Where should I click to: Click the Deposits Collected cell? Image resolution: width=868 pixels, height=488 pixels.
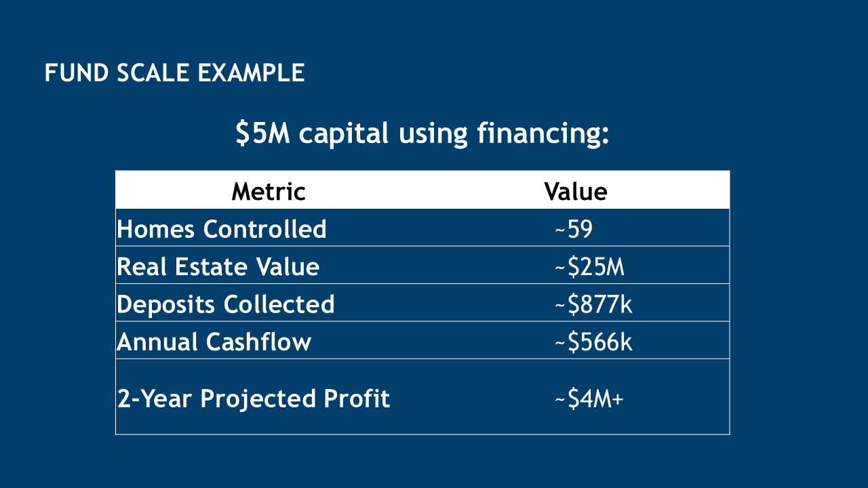226,304
